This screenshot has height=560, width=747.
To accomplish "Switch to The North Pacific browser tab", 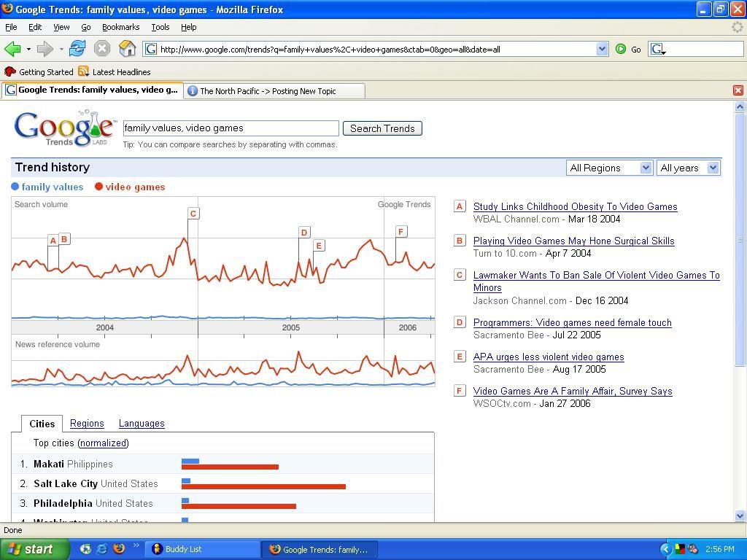I will click(x=274, y=91).
